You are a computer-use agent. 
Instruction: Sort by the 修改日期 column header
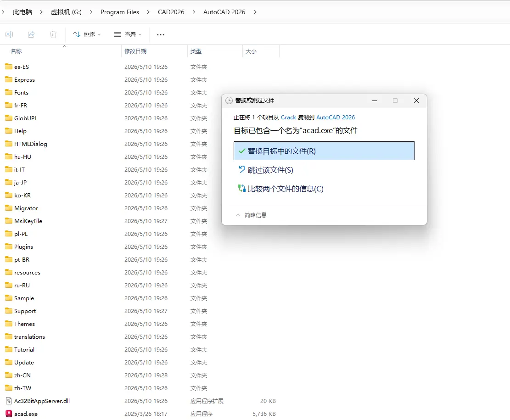[135, 51]
